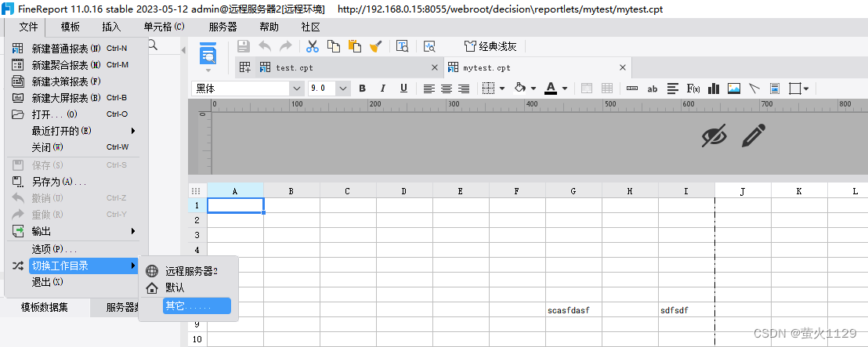Image resolution: width=868 pixels, height=347 pixels.
Task: Click the template find-replace icon
Action: click(x=402, y=46)
